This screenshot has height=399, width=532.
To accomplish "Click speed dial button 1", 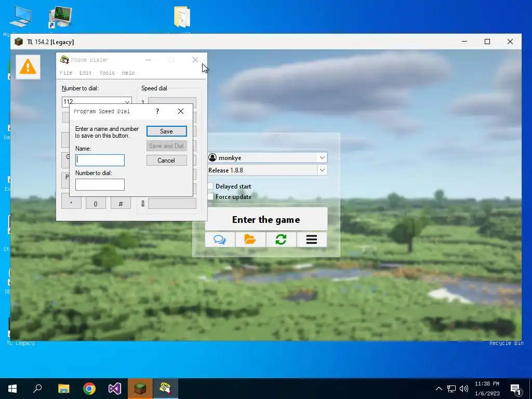I will coord(172,101).
